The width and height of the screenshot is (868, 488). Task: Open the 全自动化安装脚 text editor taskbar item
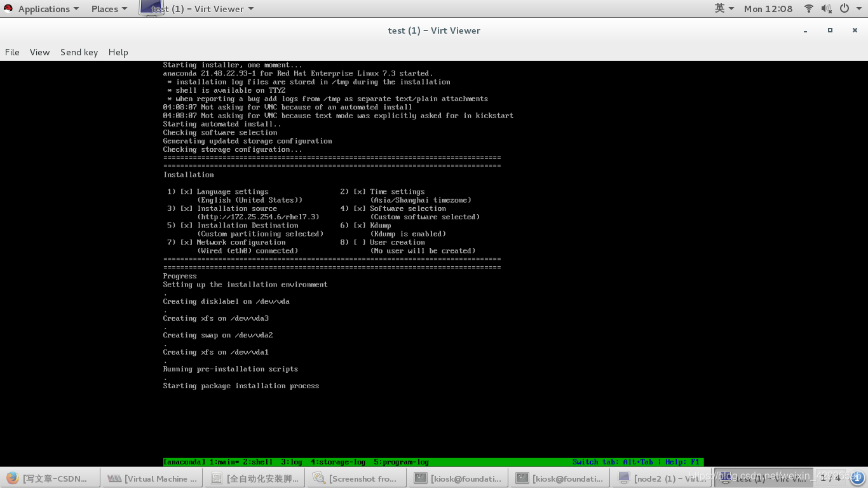pyautogui.click(x=254, y=478)
